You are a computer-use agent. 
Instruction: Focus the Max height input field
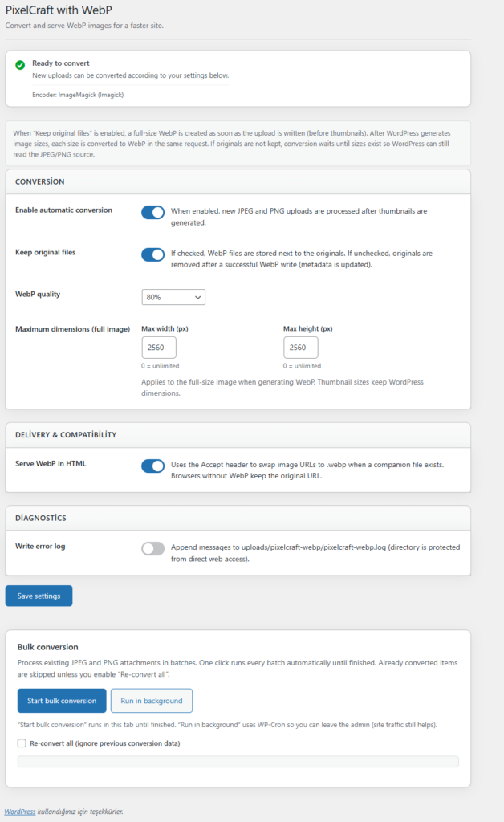301,348
